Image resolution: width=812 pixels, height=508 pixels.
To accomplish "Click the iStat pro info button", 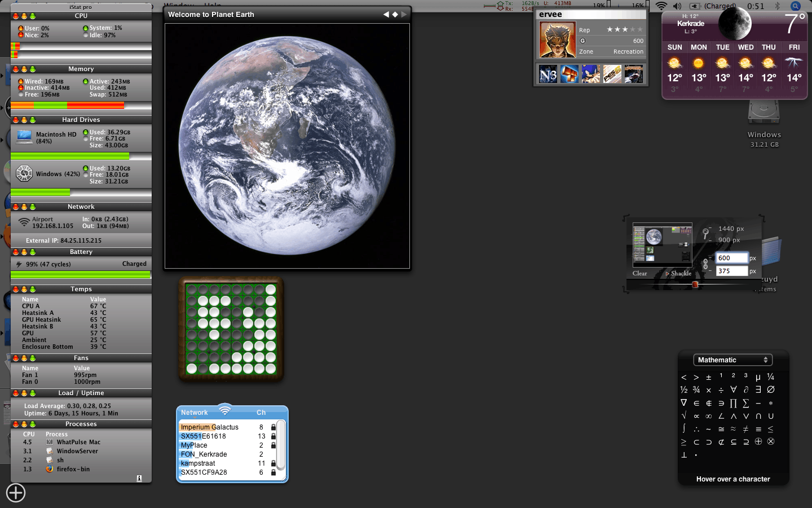I will tap(139, 478).
